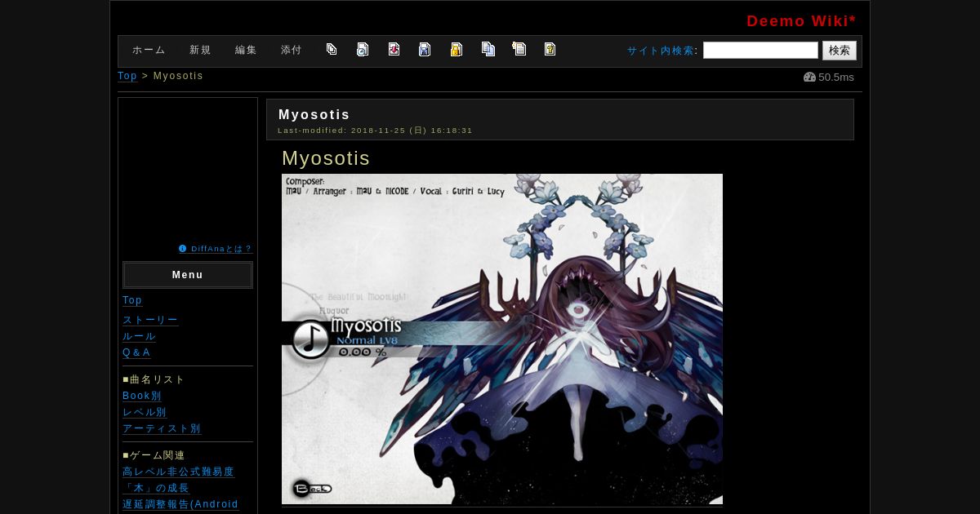The image size is (980, 514).
Task: Open the レベル別 song list link
Action: pos(145,412)
